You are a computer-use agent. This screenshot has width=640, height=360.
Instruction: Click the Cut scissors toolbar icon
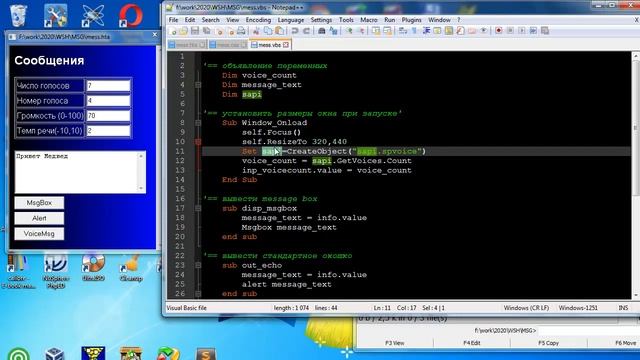point(256,31)
